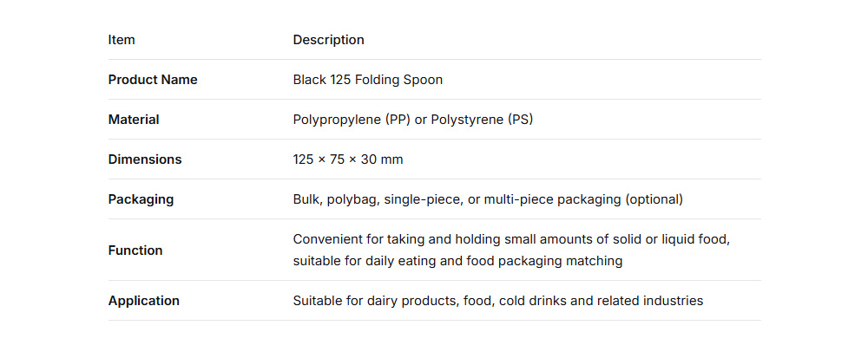Screen dimensions: 868x358
Task: Select the Function row label
Action: coord(135,251)
